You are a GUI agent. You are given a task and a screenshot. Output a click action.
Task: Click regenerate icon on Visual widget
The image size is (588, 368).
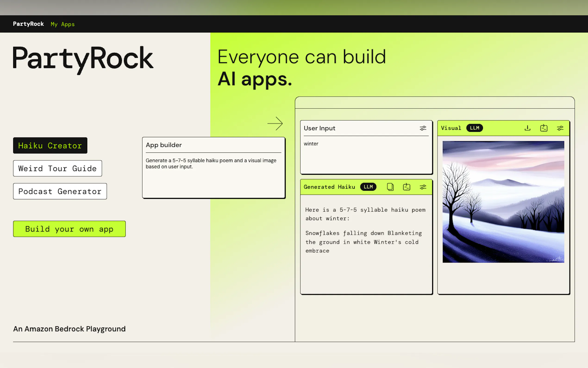coord(544,128)
